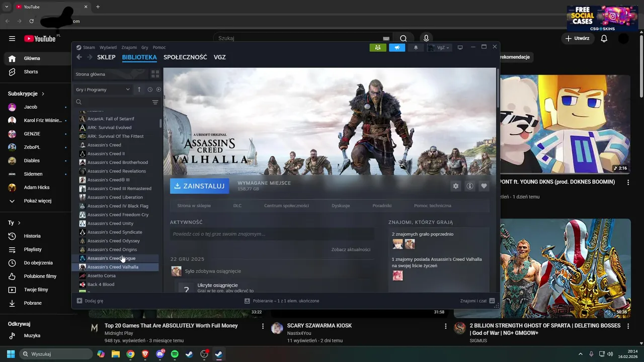
Task: Add Valhalla to favorites with the heart icon
Action: (484, 186)
